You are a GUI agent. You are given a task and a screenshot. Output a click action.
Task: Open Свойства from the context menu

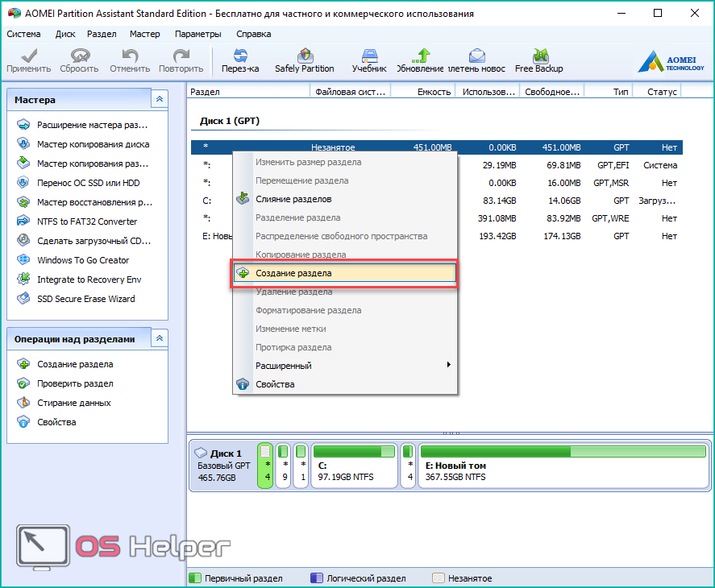tap(275, 384)
